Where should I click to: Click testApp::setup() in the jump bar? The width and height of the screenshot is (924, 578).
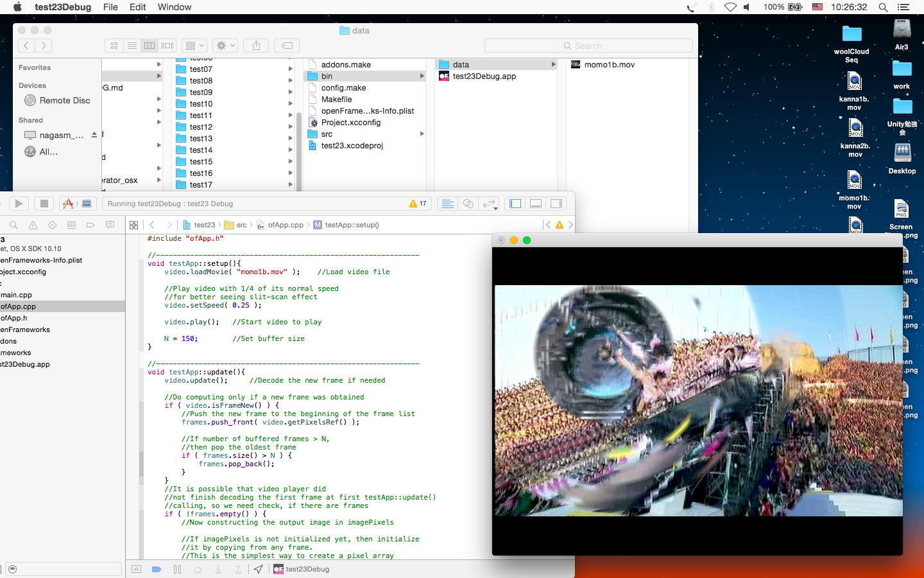pos(351,225)
